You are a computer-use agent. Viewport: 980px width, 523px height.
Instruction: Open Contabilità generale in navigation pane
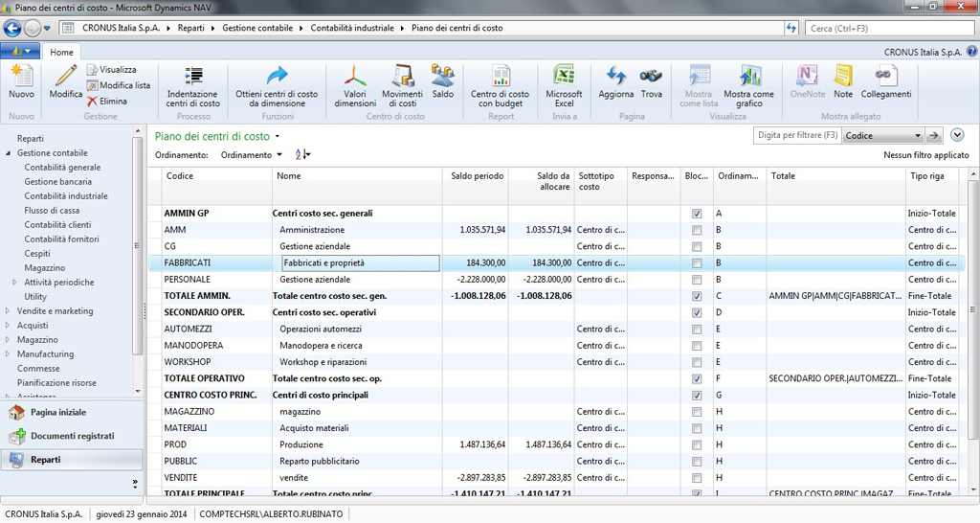click(x=62, y=168)
